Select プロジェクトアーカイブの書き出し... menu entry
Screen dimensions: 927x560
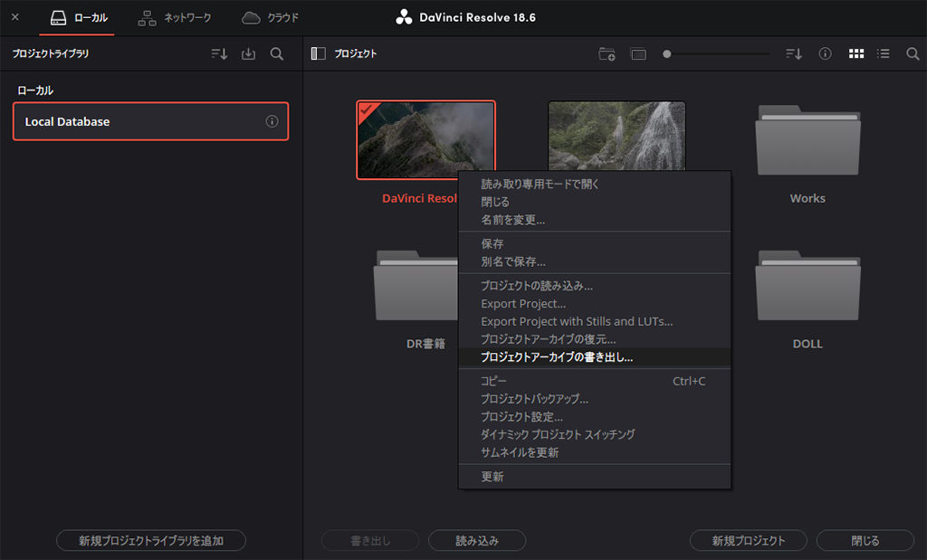[x=595, y=357]
